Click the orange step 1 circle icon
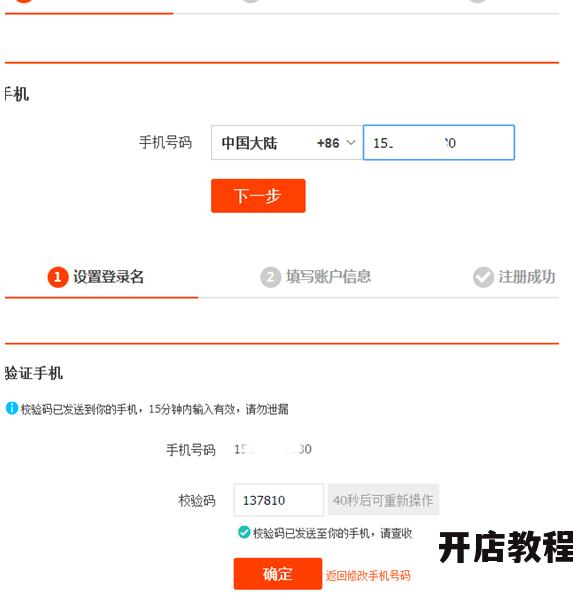The image size is (573, 594). [x=58, y=277]
